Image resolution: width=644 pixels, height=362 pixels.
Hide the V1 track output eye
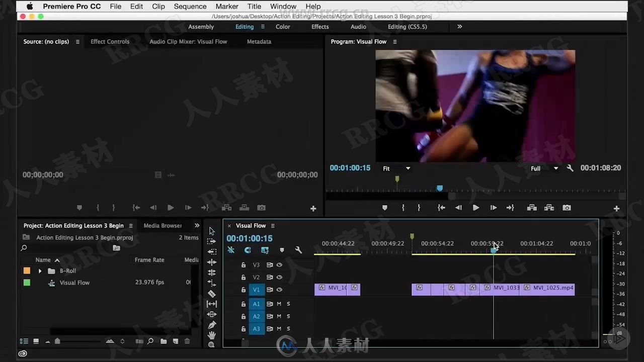click(279, 290)
